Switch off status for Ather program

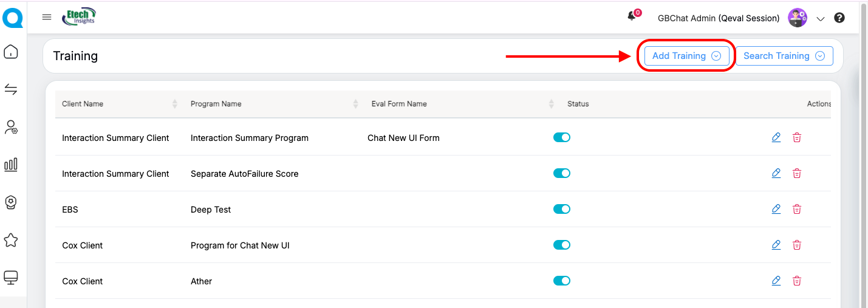(562, 281)
